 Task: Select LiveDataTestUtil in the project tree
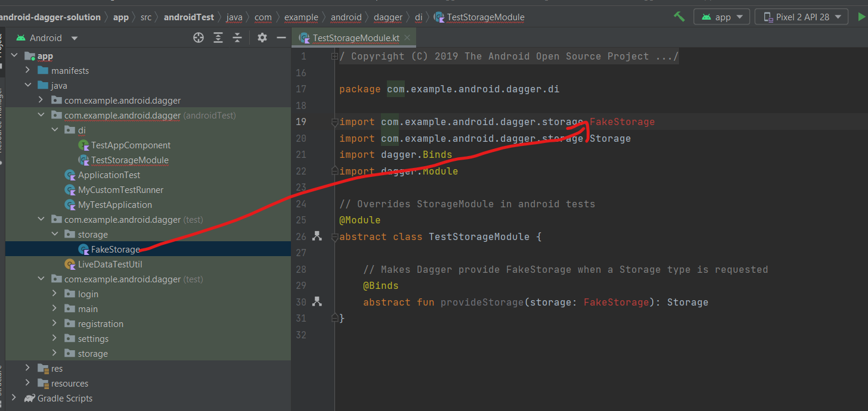[x=110, y=264]
